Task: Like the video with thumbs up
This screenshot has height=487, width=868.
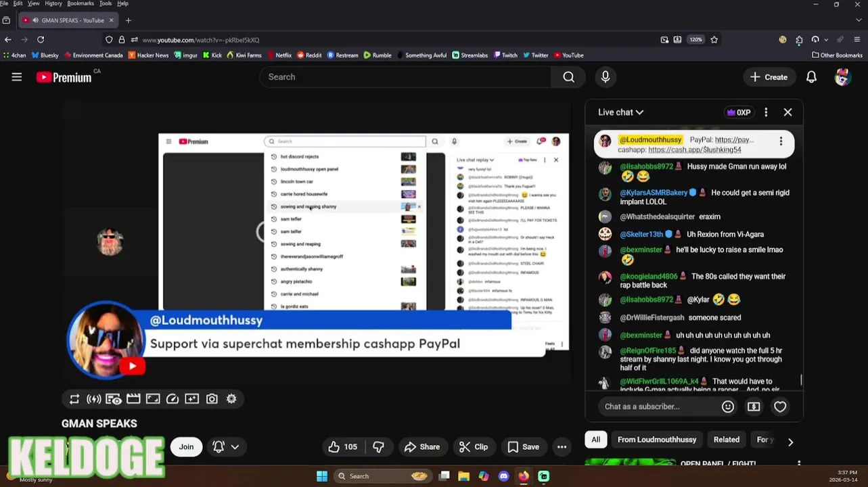Action: (343, 447)
